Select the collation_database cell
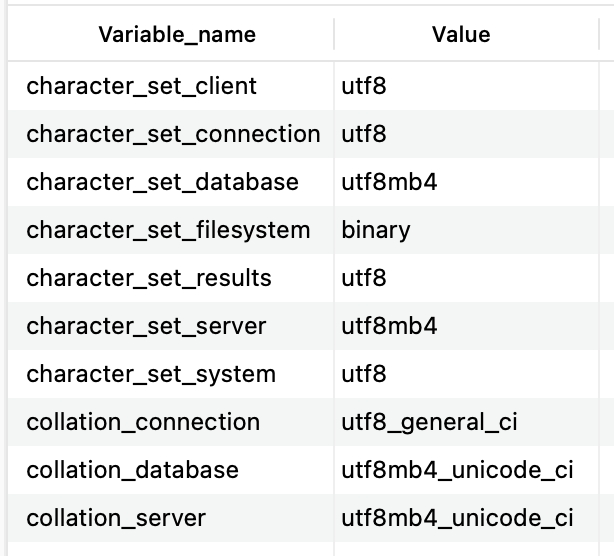This screenshot has height=556, width=614. pyautogui.click(x=133, y=470)
